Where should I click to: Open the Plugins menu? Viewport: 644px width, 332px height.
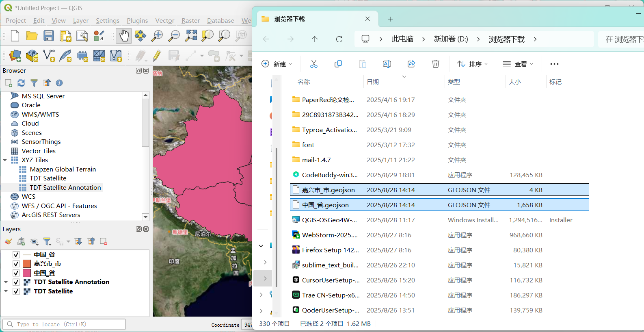click(137, 20)
